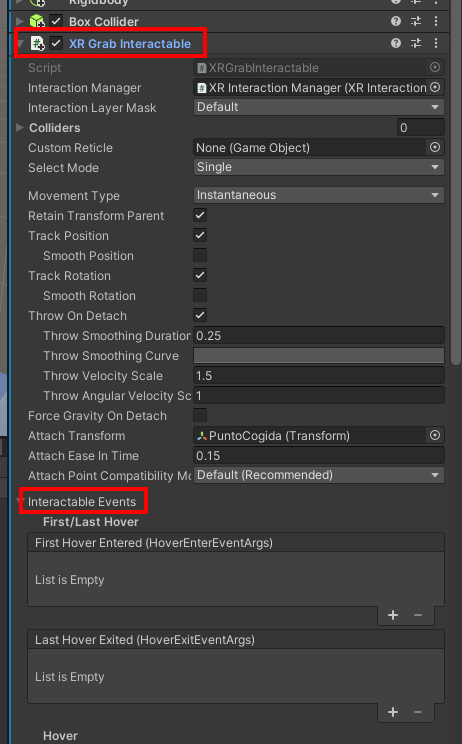462x744 pixels.
Task: Add listener to First Hover Entered
Action: coord(393,615)
